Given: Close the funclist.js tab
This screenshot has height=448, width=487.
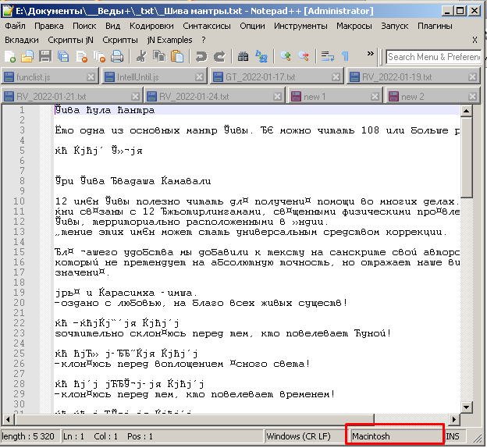Looking at the screenshot, I should tap(91, 76).
